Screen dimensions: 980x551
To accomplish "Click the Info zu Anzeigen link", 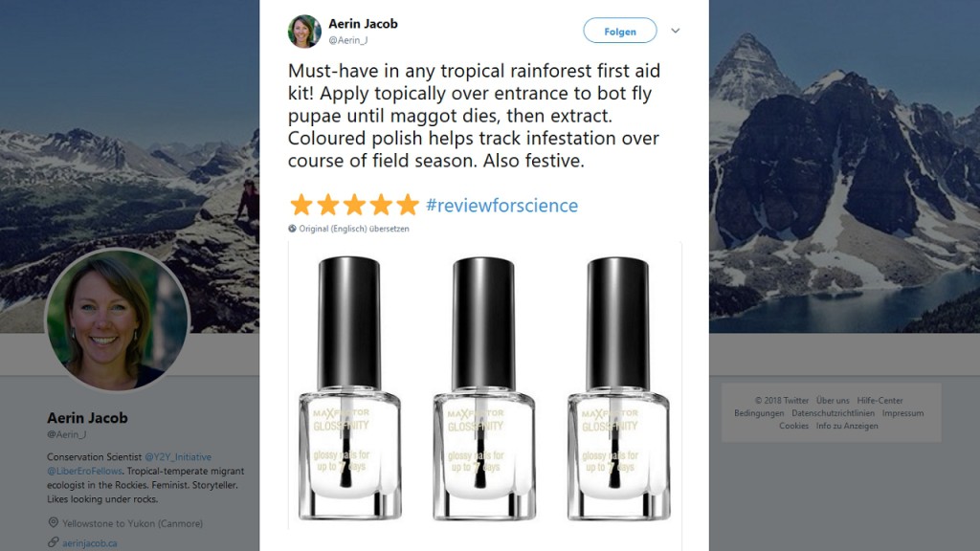I will [x=847, y=426].
